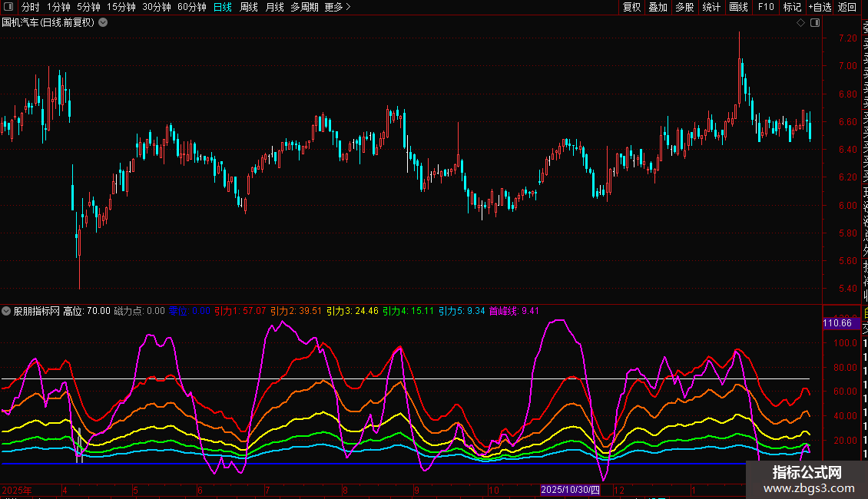Screen dimensions: 868x499
Task: Toggle the left sidebar panel icon
Action: coord(8,7)
